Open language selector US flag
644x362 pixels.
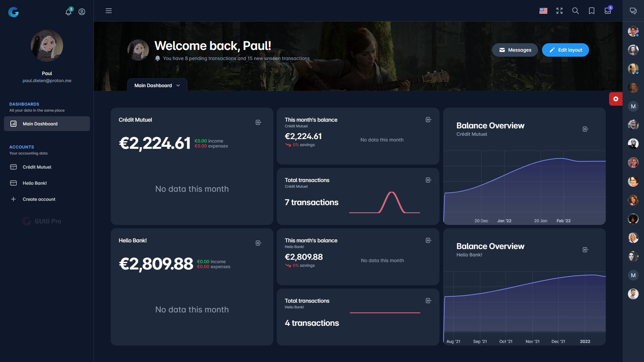[543, 11]
